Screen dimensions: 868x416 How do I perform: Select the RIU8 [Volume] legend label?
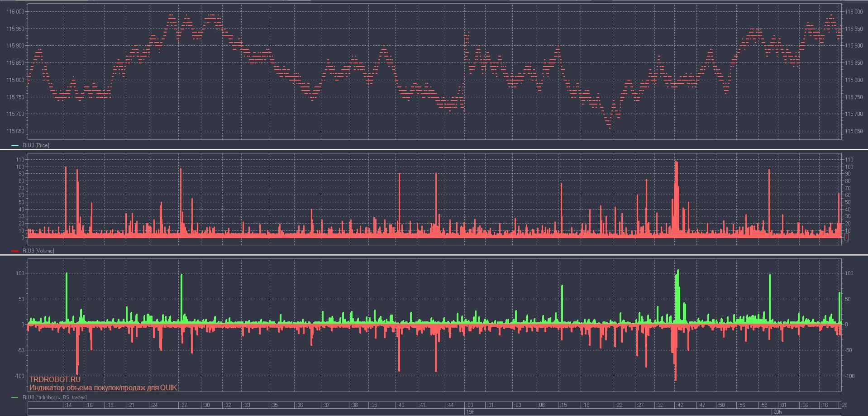(x=38, y=251)
